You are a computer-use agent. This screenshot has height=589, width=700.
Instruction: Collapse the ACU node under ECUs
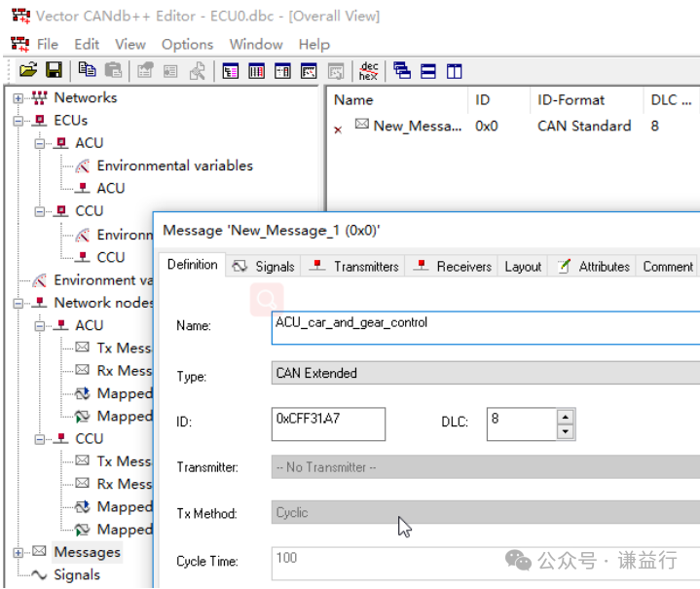coord(40,143)
